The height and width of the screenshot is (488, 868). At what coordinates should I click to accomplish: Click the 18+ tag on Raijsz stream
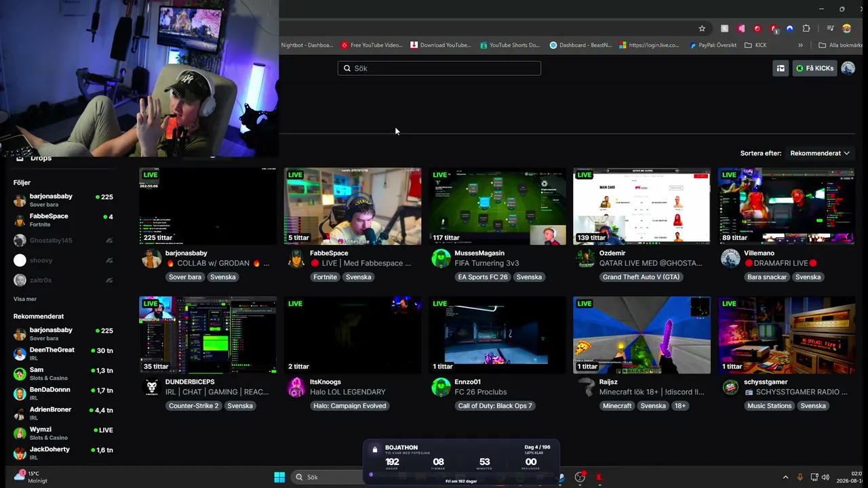point(680,406)
